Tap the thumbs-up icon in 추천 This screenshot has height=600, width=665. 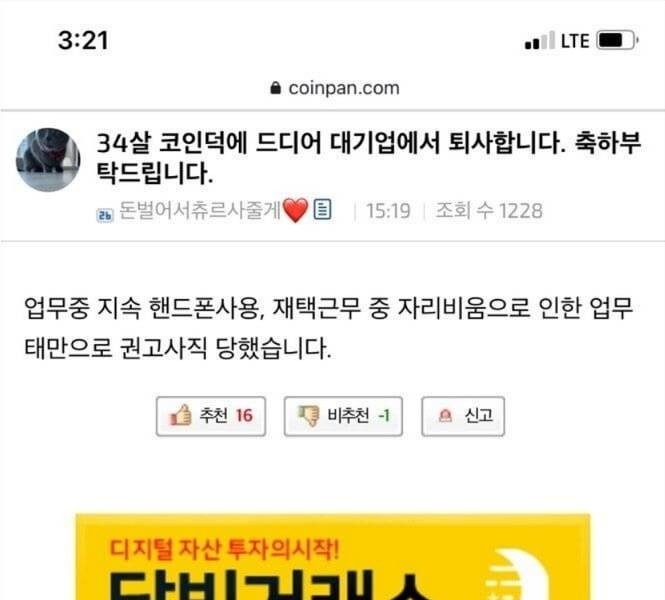coord(180,415)
